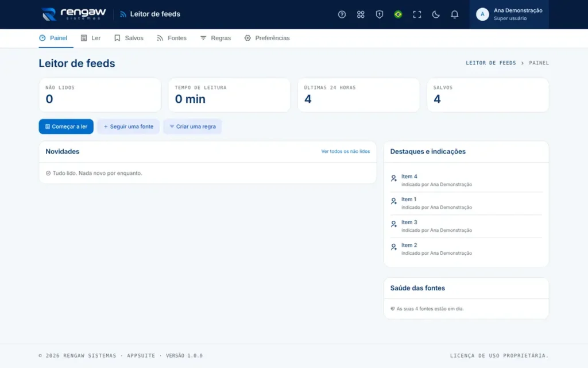Click the Novidades heading

pyautogui.click(x=62, y=151)
